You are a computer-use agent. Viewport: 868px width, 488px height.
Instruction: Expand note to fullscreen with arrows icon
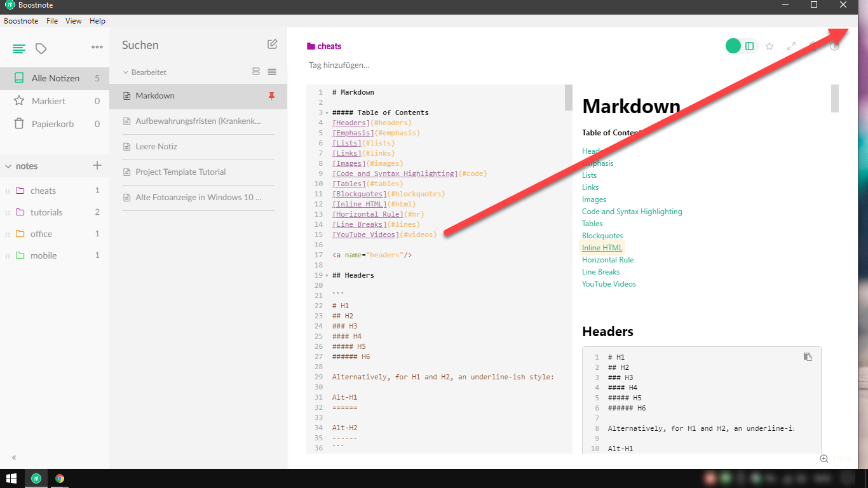click(791, 46)
